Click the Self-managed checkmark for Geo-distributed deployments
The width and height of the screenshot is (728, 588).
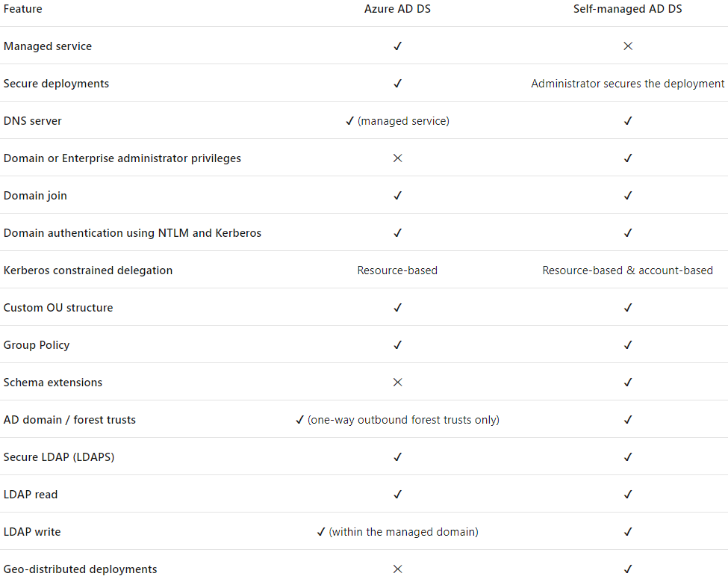(x=628, y=569)
